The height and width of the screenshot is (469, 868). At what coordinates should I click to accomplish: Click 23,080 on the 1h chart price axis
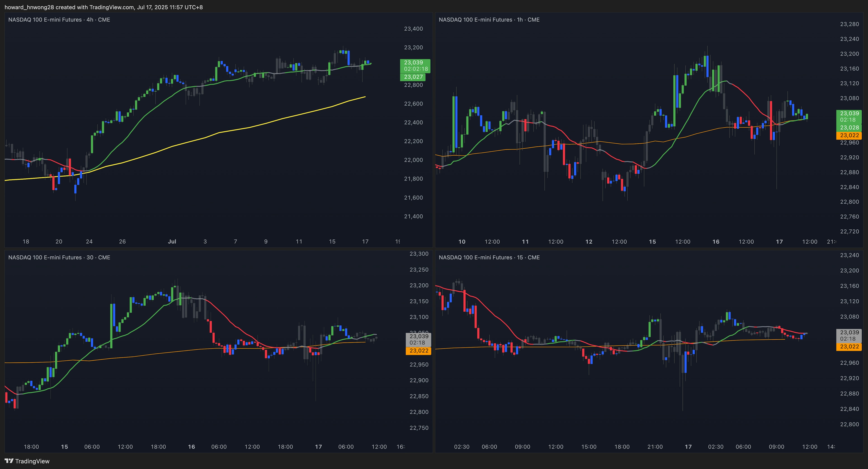click(x=849, y=98)
